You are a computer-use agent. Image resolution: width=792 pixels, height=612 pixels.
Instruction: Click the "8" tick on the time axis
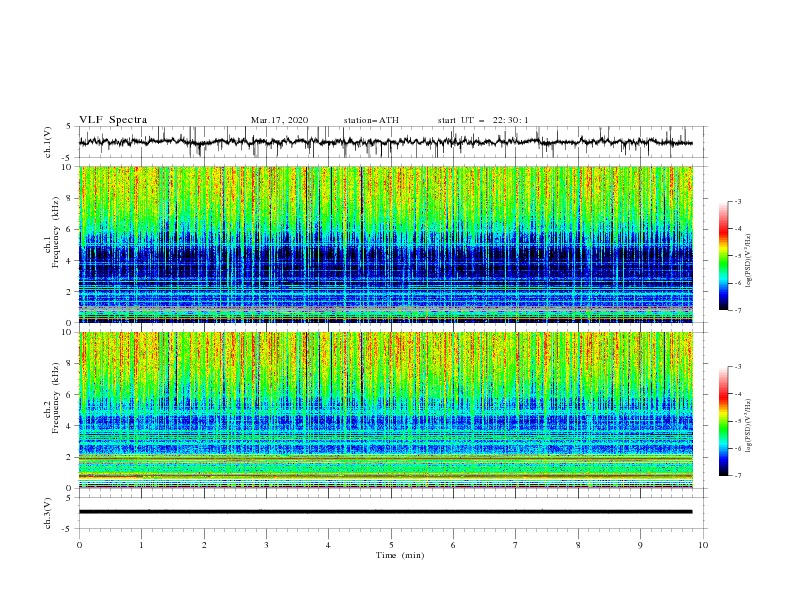coord(578,545)
